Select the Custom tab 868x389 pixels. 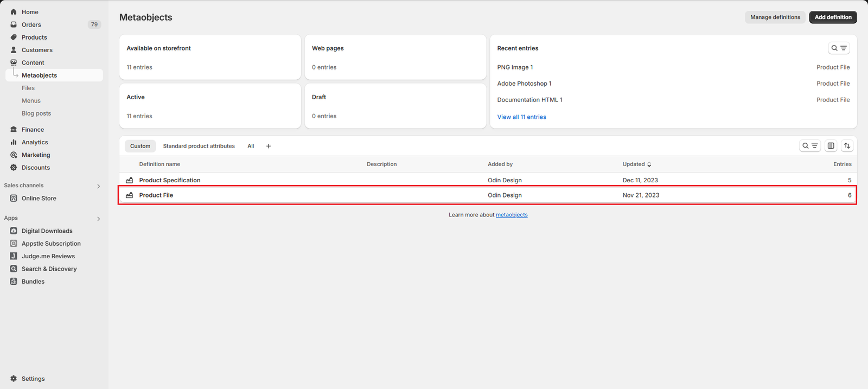(x=140, y=146)
